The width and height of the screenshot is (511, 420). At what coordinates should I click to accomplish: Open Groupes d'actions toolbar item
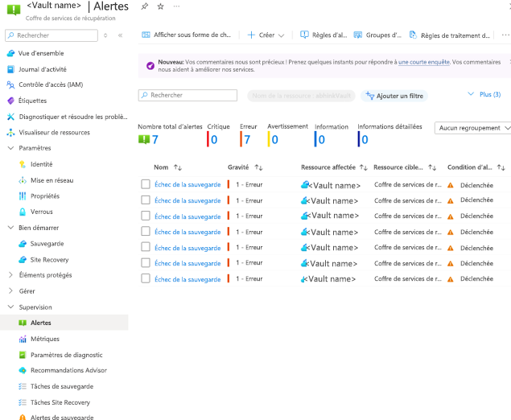(377, 35)
